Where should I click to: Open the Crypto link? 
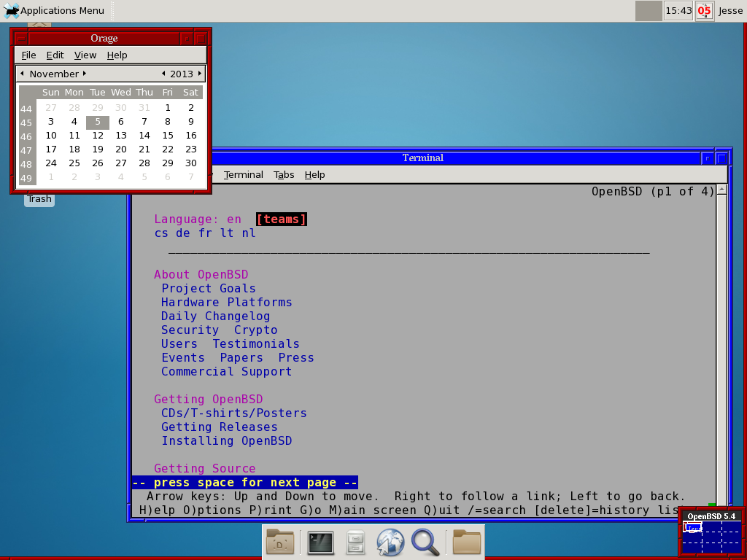pyautogui.click(x=256, y=330)
